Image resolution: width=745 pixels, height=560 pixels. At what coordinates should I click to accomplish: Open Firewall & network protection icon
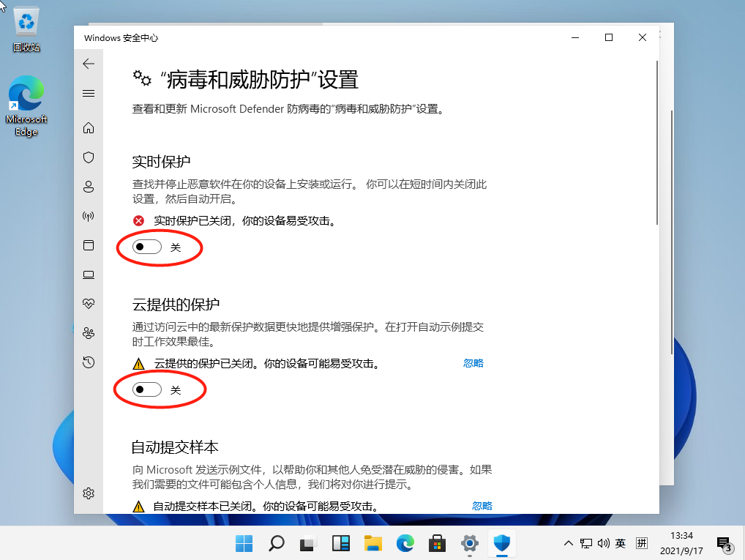(x=89, y=216)
